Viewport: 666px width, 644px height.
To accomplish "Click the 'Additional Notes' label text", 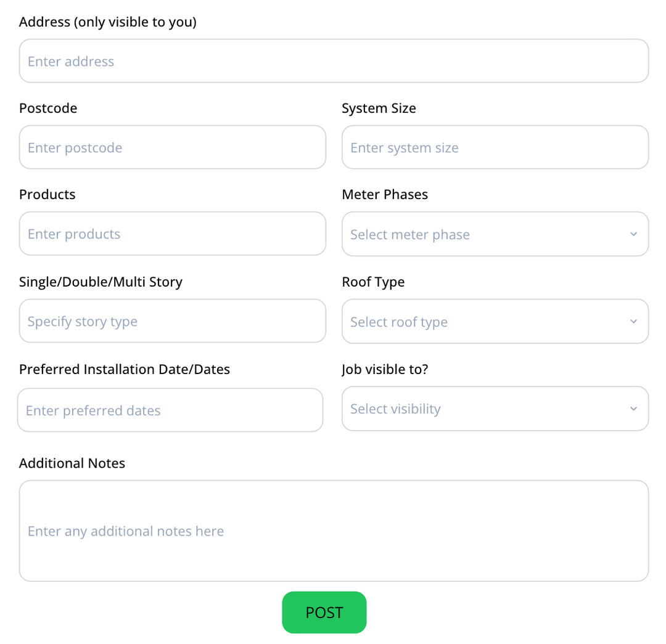I will tap(72, 463).
